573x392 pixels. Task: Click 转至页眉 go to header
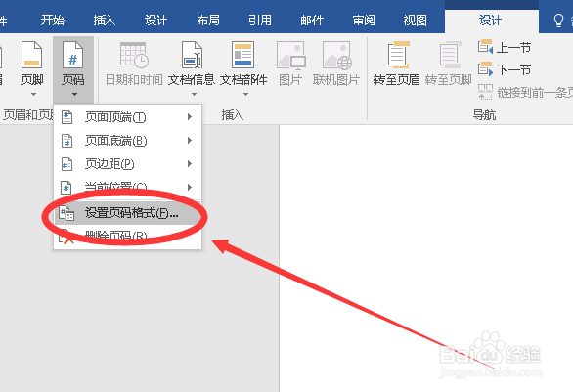point(397,64)
